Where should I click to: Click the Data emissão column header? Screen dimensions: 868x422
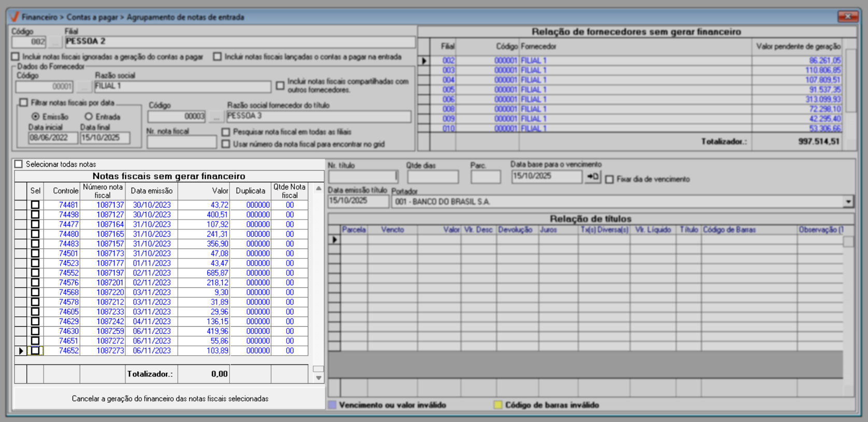click(x=151, y=191)
